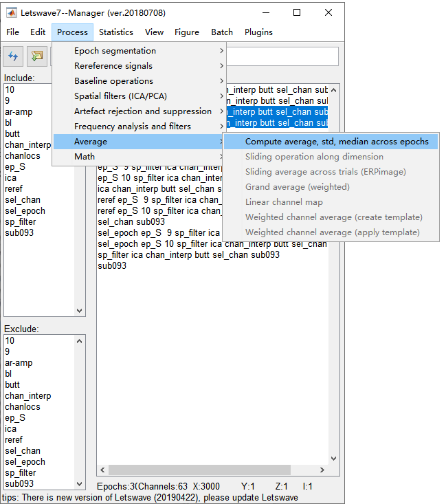Select 'reref ep_S 10 sp_filter' dataset row
Screen dimensions: 446x504
pyautogui.click(x=159, y=211)
